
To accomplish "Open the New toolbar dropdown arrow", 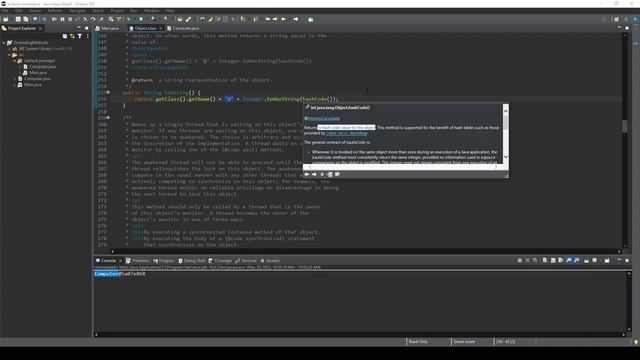I will point(11,19).
